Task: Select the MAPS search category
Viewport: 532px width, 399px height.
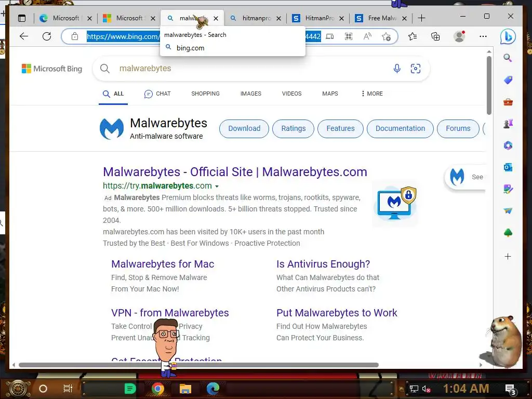Action: 330,94
